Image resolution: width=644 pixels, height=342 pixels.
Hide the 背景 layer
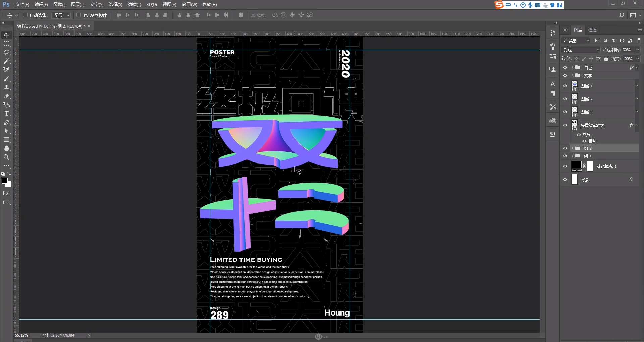click(x=565, y=180)
